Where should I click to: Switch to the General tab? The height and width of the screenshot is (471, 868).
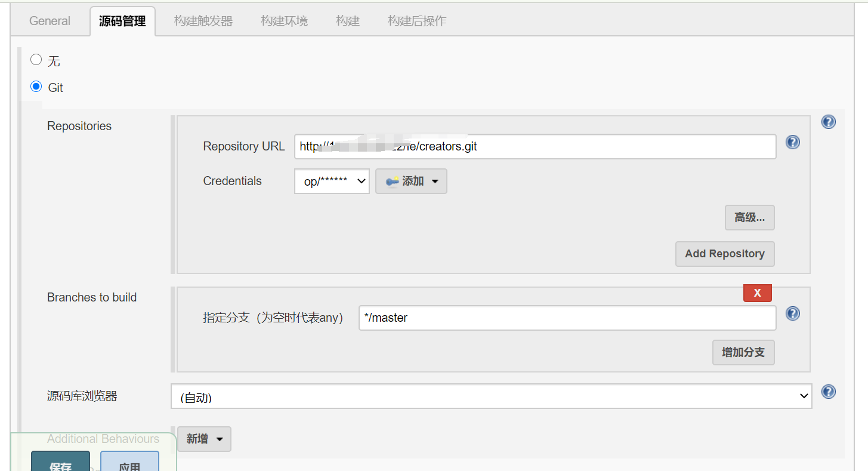[x=50, y=21]
